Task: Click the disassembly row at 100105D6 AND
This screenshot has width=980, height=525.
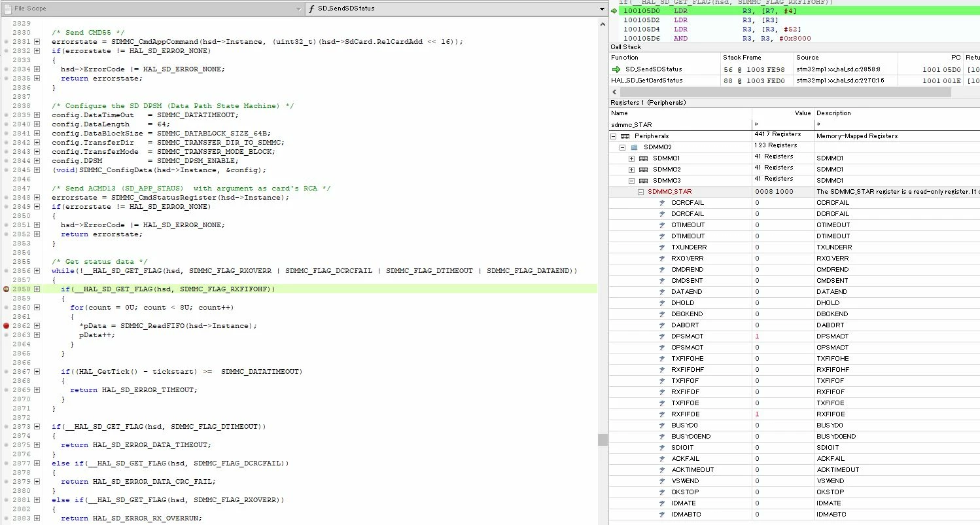Action: [794, 39]
